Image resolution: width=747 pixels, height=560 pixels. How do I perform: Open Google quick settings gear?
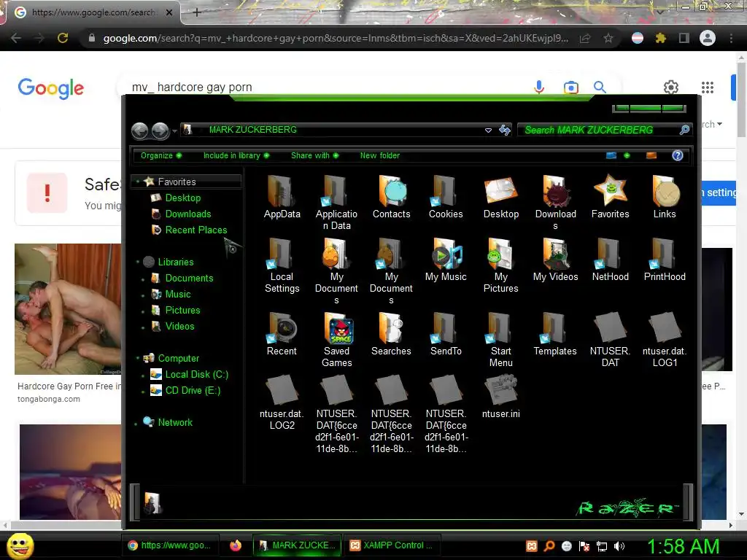click(671, 87)
